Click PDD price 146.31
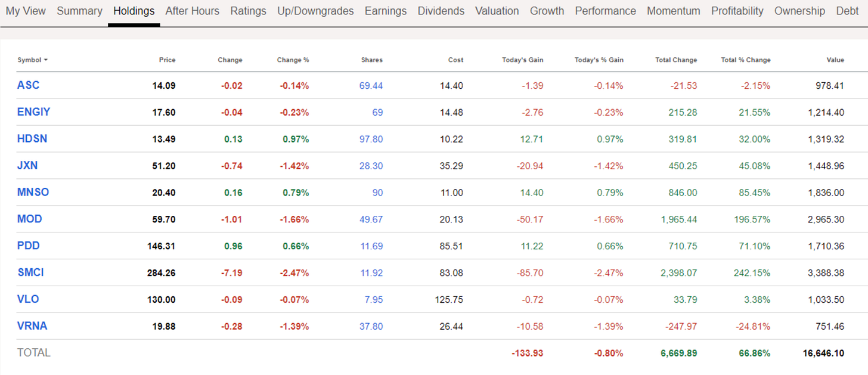868x375 pixels. (x=162, y=246)
